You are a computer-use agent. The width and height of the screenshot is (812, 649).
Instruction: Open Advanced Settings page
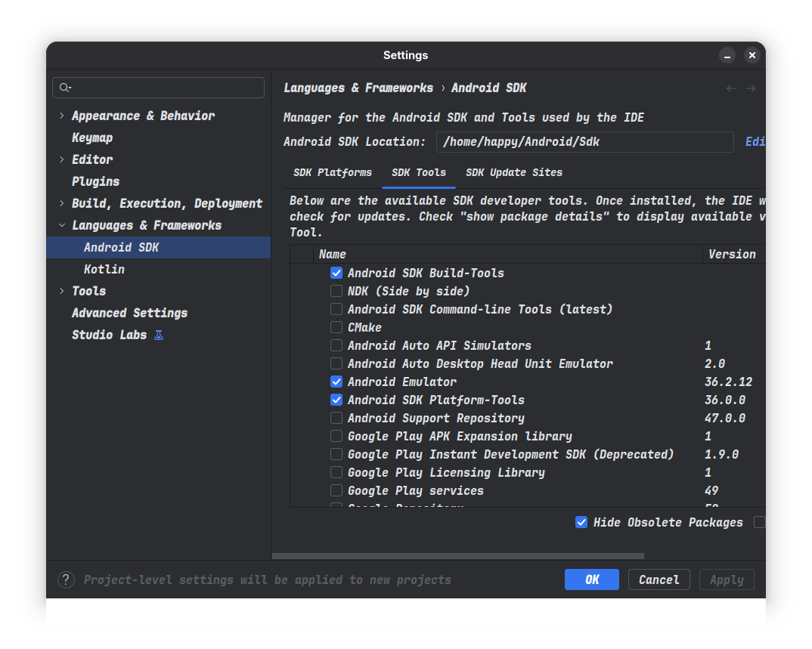click(129, 313)
